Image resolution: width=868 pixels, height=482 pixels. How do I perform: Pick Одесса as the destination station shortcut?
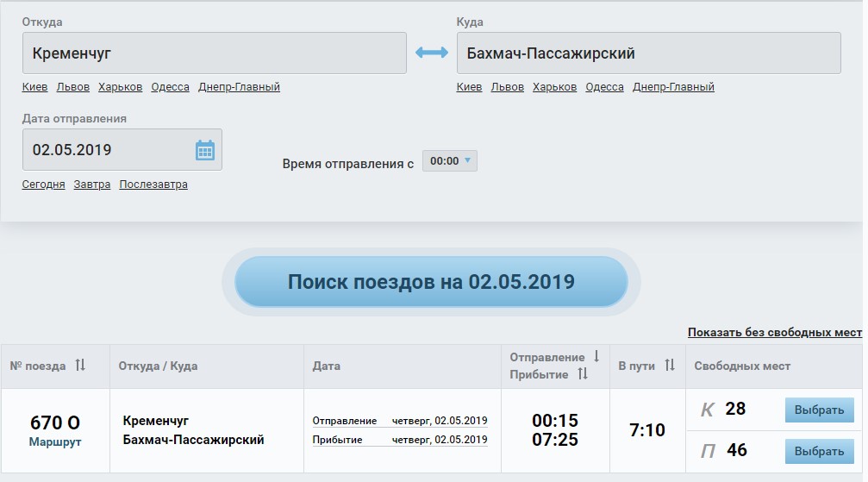(604, 87)
